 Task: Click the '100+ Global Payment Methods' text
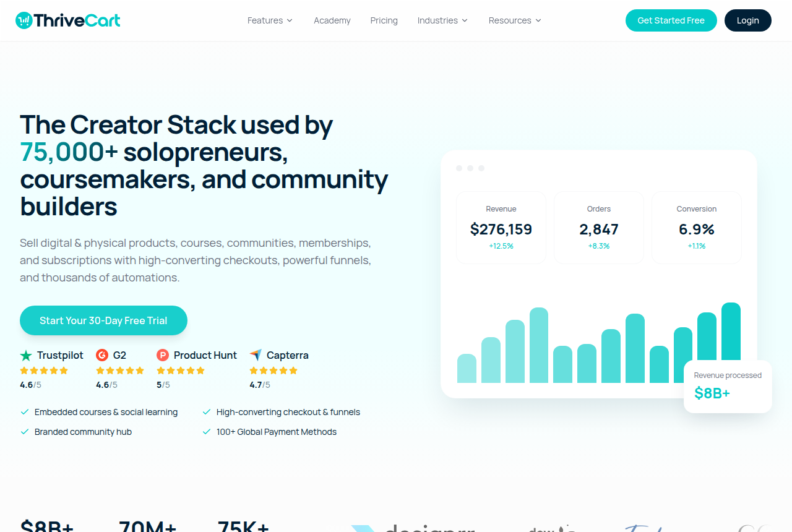coord(277,432)
